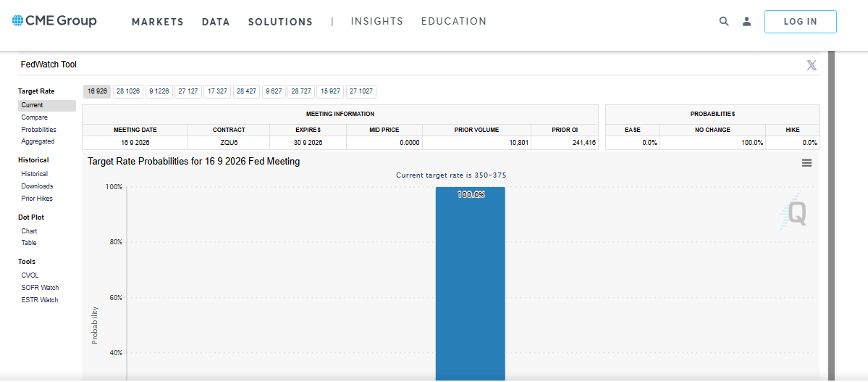868x382 pixels.
Task: Go to EDUCATION
Action: [x=454, y=22]
